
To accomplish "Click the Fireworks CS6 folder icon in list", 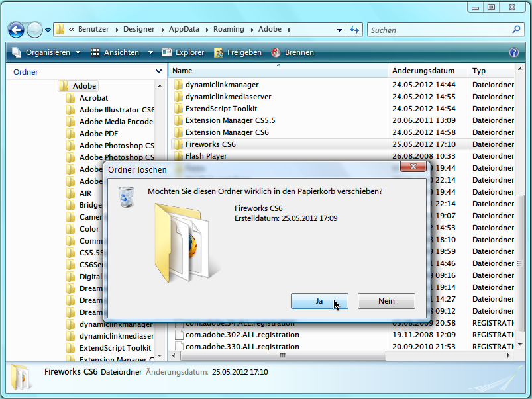I will coord(178,144).
